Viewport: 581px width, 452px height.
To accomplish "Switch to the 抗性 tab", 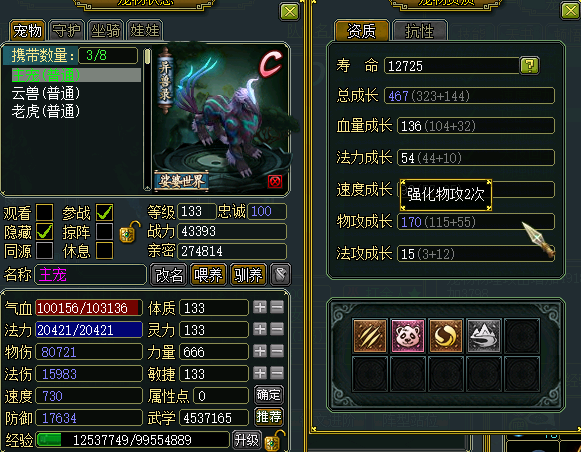I will point(419,31).
